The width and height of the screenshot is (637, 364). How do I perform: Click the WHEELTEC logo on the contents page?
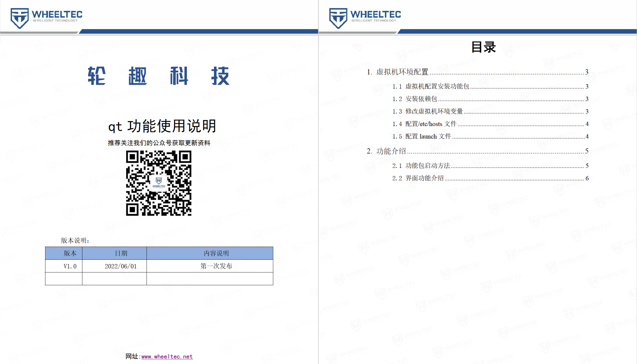click(365, 18)
